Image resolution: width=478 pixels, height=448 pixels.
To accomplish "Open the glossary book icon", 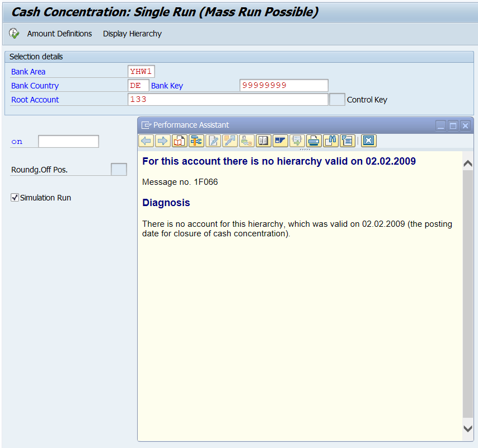I will [x=264, y=141].
